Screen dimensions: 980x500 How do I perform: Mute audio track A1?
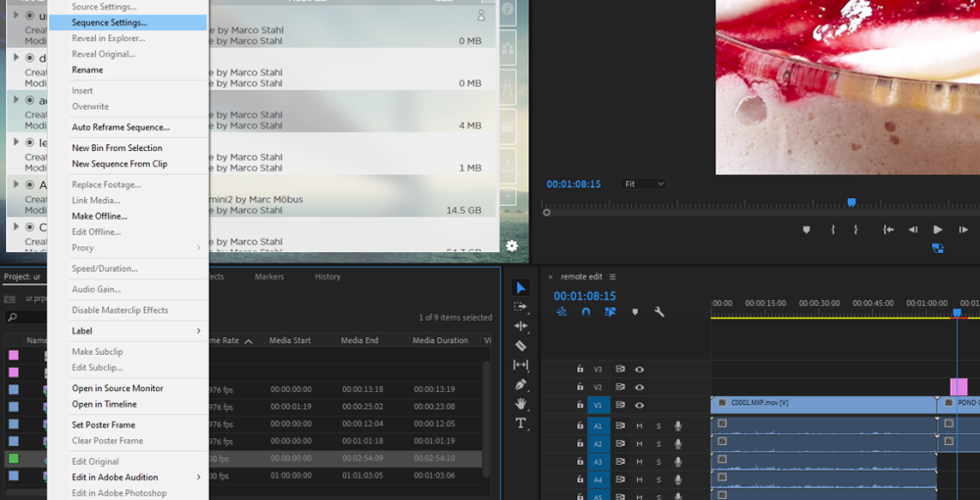coord(639,425)
